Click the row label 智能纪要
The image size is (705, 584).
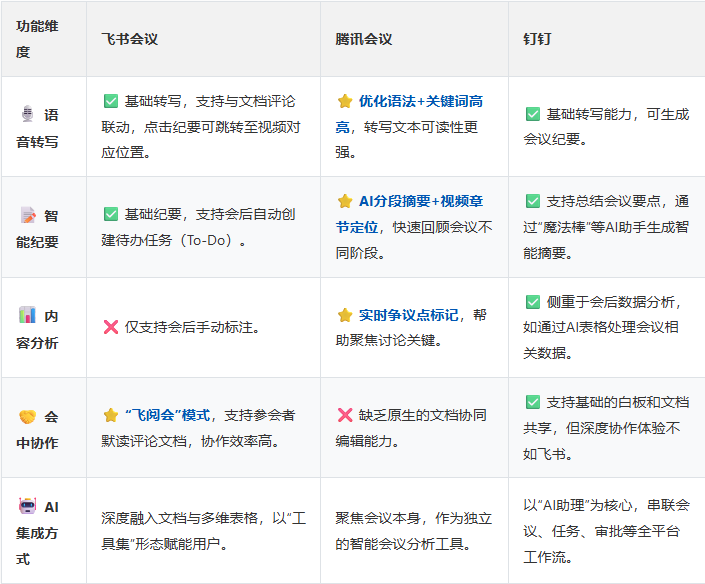37,229
